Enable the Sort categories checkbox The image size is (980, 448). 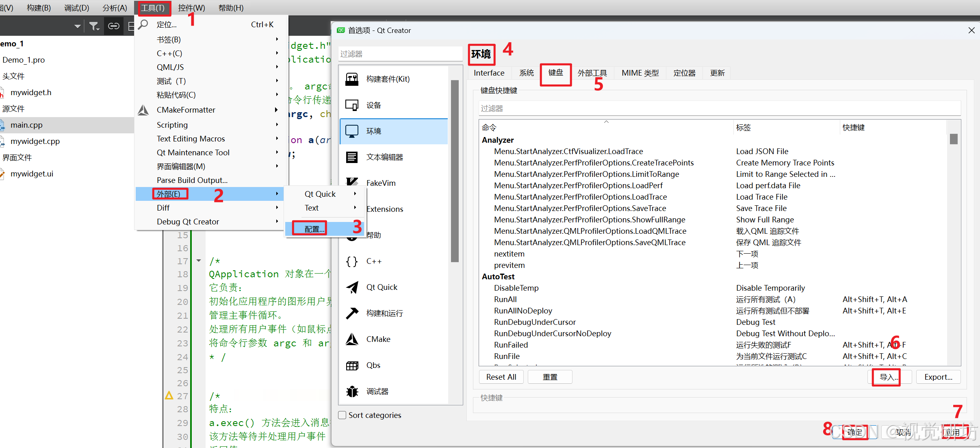[343, 415]
